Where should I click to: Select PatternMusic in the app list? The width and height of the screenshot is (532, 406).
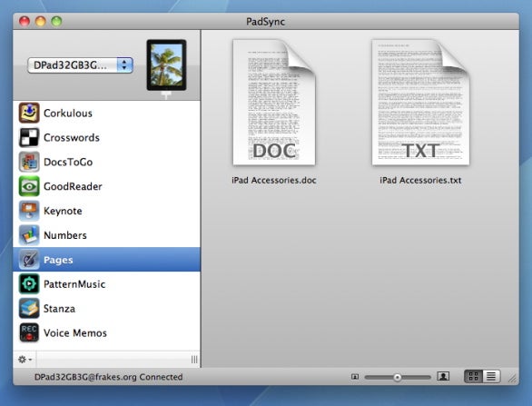click(x=106, y=283)
